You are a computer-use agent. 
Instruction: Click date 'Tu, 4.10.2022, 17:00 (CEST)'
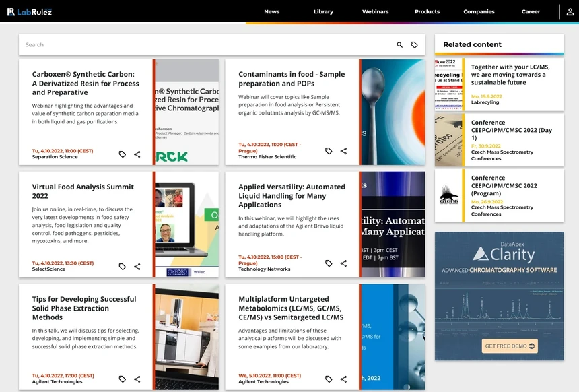click(63, 375)
